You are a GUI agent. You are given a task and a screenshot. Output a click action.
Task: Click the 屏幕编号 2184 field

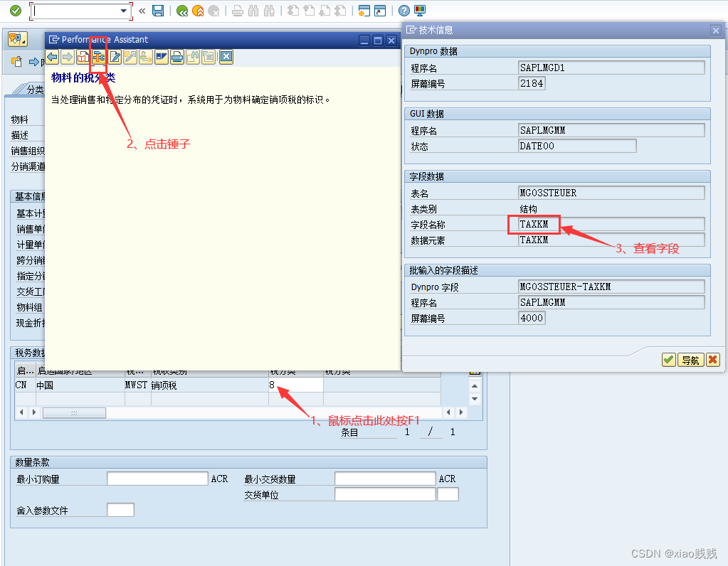pos(532,83)
